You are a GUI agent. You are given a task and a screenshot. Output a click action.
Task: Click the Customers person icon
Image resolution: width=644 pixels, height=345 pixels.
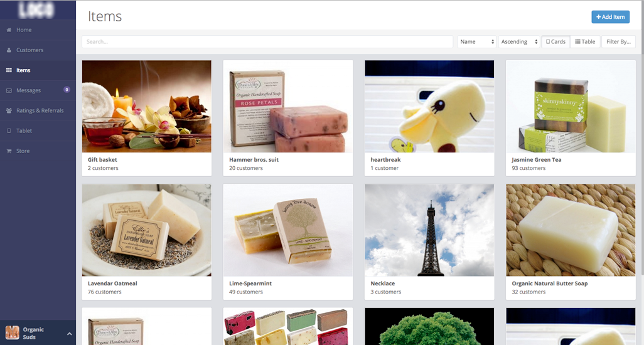coord(9,50)
